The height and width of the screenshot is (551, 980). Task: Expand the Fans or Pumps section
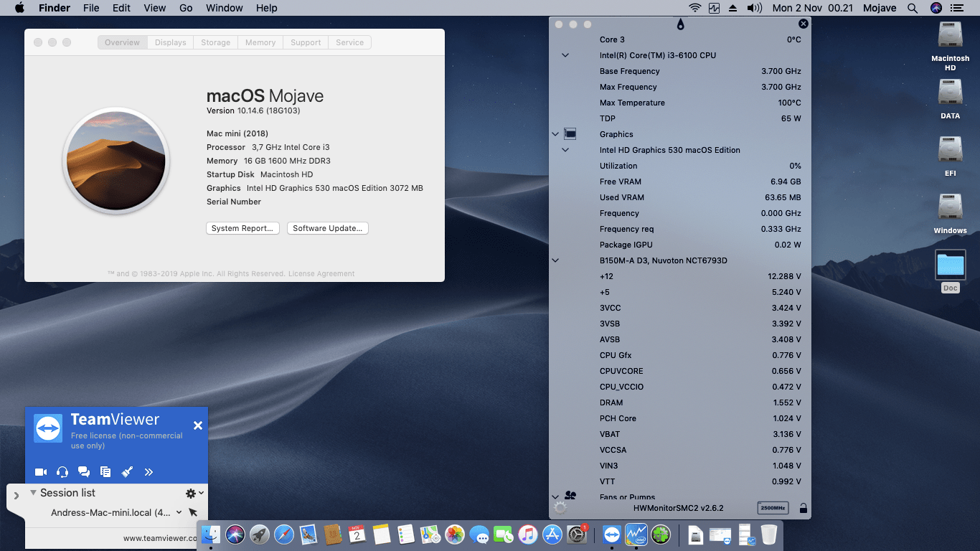pos(555,496)
